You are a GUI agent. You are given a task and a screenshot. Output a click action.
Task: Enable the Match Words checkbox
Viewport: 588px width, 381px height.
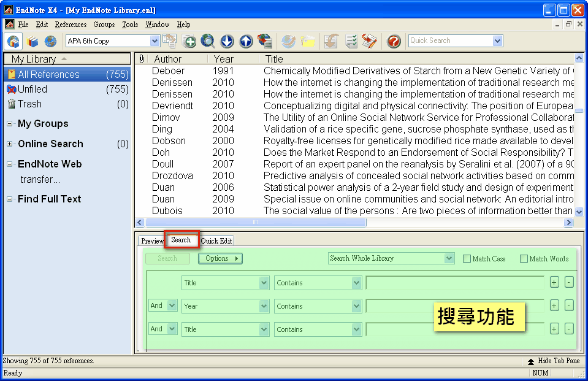pyautogui.click(x=524, y=259)
